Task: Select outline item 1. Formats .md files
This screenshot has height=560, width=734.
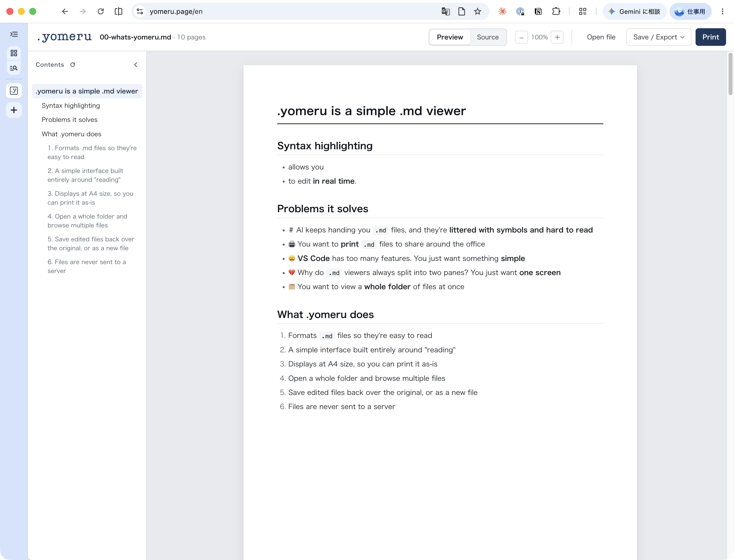Action: 92,152
